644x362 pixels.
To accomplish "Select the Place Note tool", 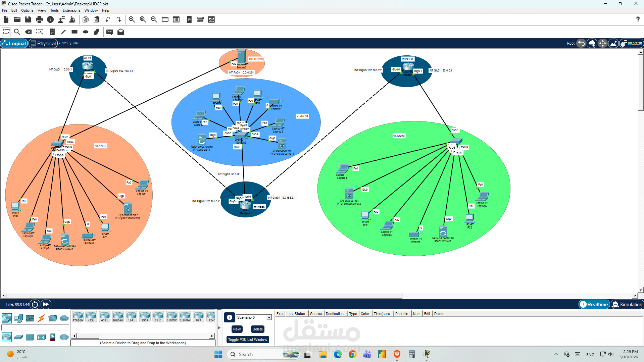I will click(x=52, y=32).
